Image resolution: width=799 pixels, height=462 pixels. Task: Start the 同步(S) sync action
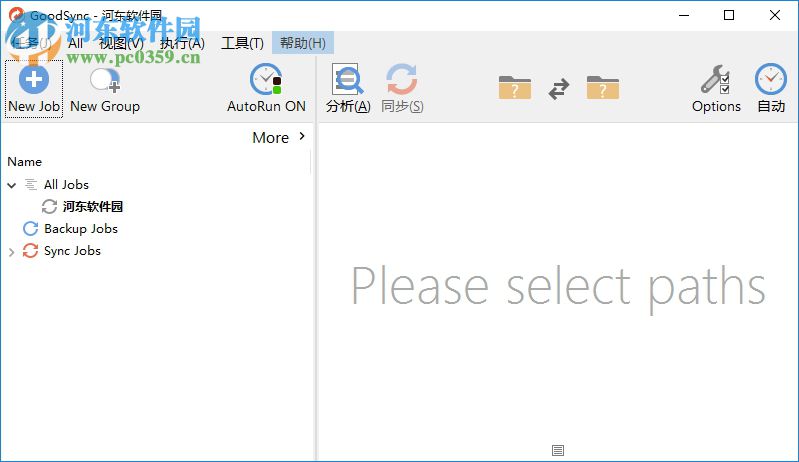[402, 89]
